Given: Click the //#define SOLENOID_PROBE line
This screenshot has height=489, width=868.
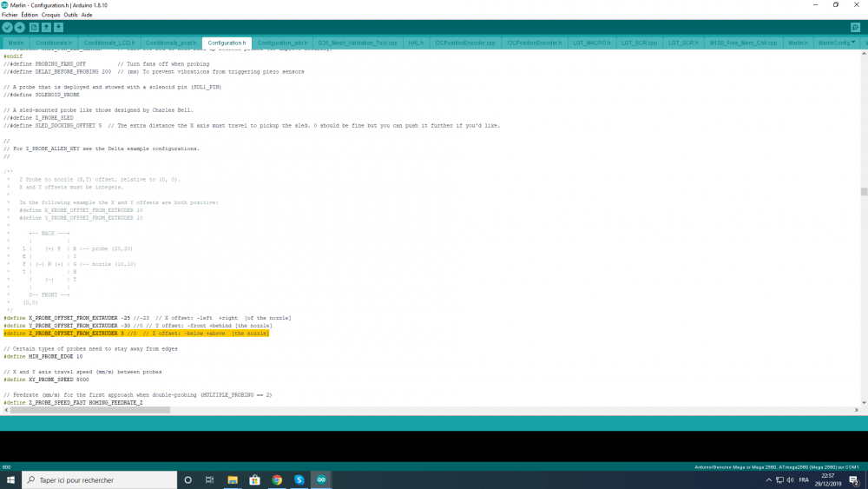Looking at the screenshot, I should (42, 95).
